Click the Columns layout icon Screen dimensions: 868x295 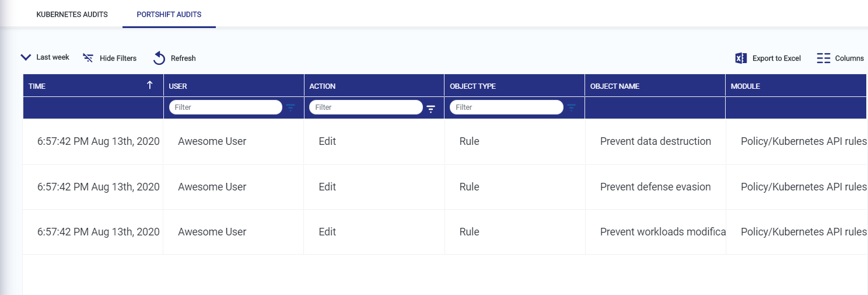(x=823, y=58)
